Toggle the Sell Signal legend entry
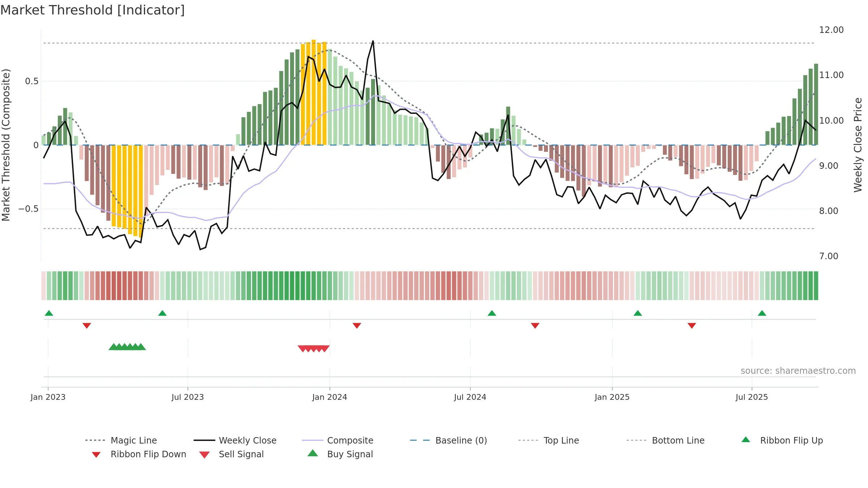The height and width of the screenshot is (488, 868). click(231, 454)
